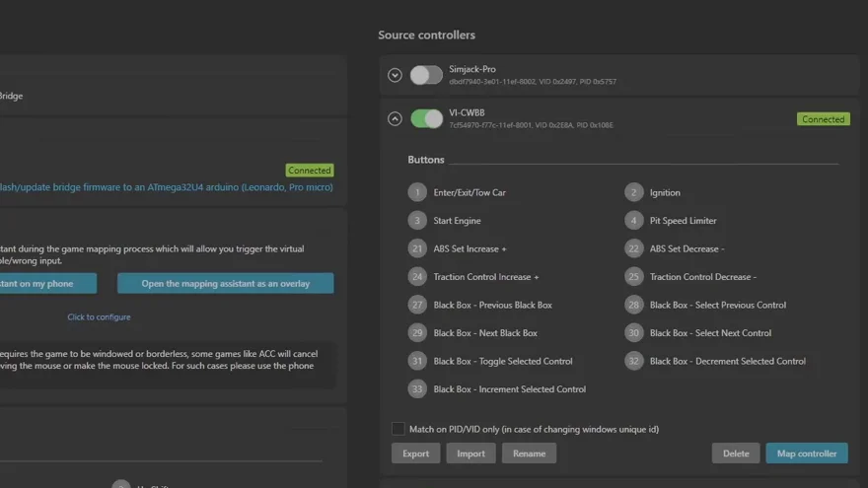Select the Ignition label text
Image resolution: width=868 pixels, height=488 pixels.
tap(665, 192)
